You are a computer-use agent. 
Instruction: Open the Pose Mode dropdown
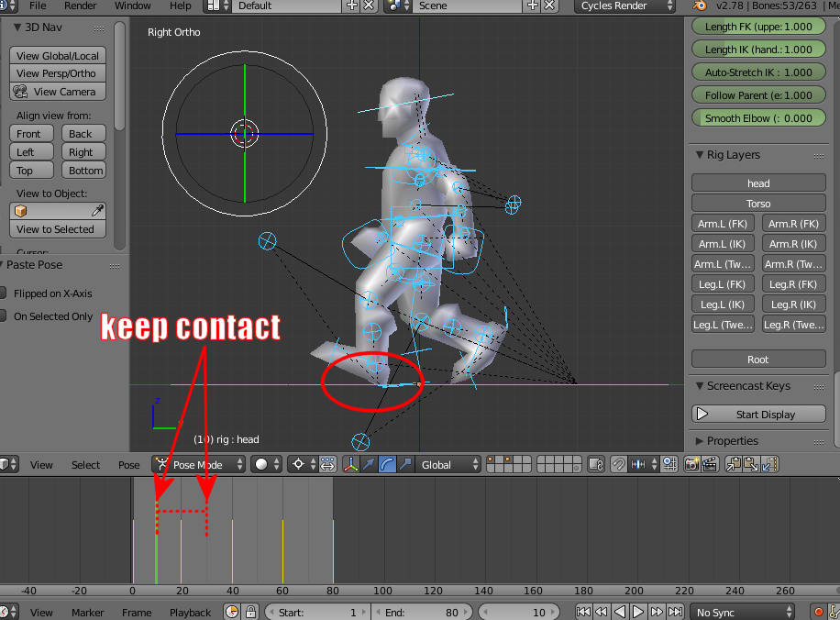point(197,465)
